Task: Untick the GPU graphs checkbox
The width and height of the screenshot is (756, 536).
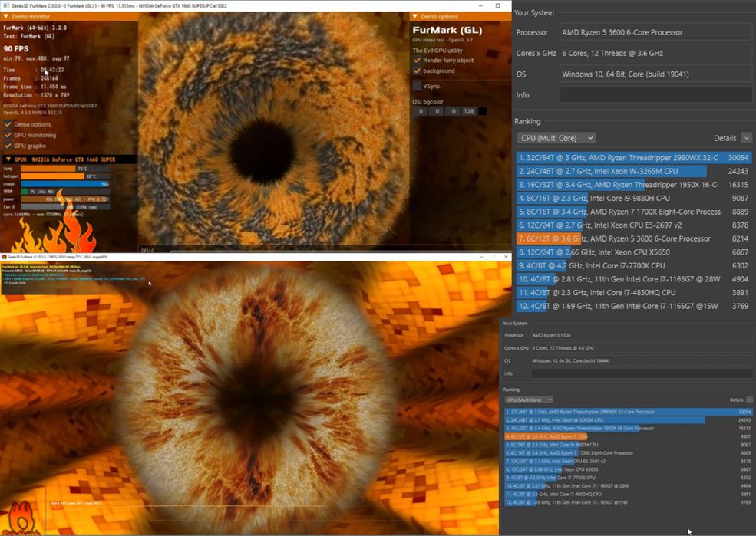Action: point(8,146)
